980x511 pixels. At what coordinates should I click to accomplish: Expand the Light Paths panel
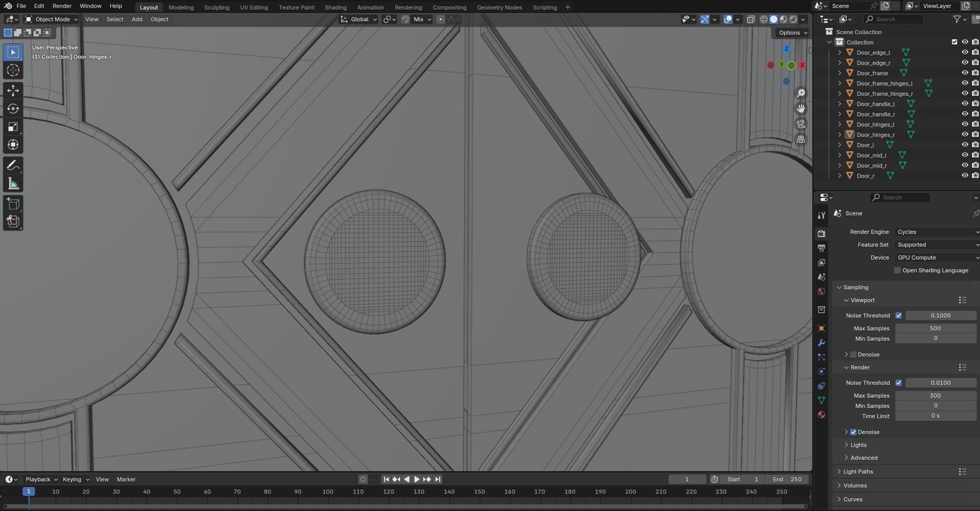[x=857, y=472]
